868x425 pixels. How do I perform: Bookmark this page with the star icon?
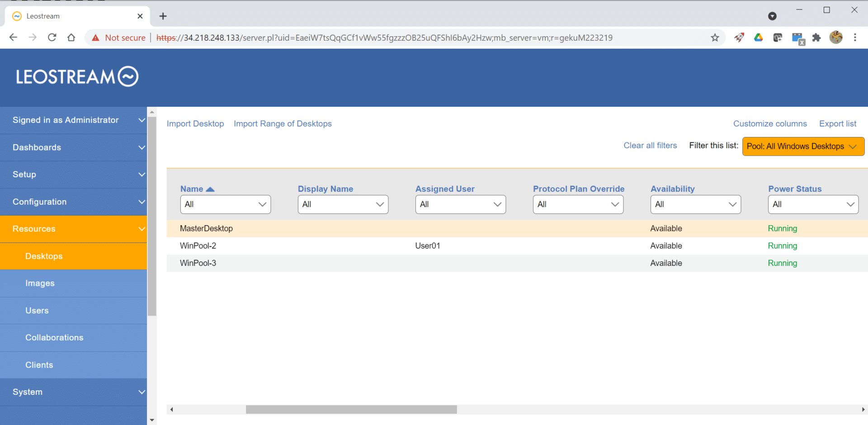pyautogui.click(x=715, y=38)
